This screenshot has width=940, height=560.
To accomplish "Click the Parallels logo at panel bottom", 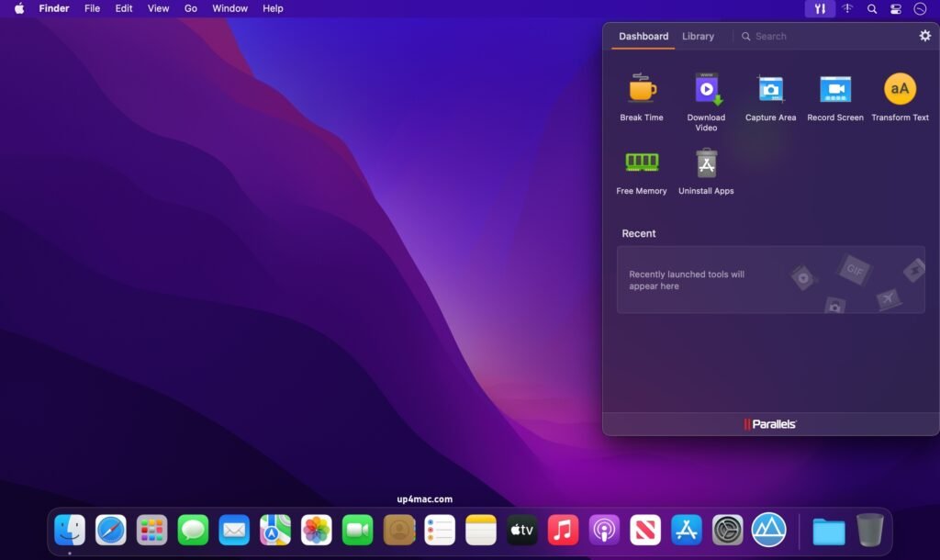I will point(771,423).
